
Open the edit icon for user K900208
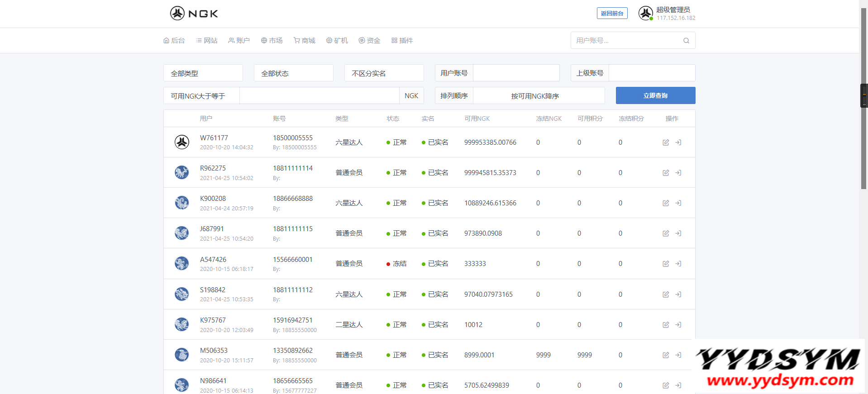(666, 203)
